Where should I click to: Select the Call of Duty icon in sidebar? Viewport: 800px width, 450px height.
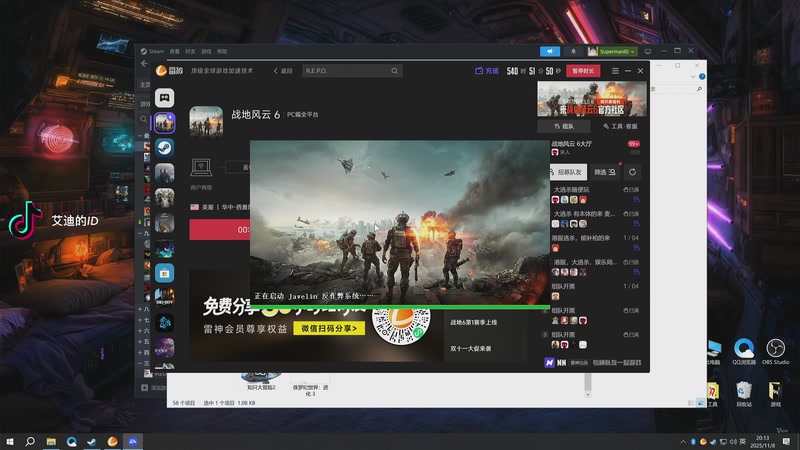pos(164,297)
